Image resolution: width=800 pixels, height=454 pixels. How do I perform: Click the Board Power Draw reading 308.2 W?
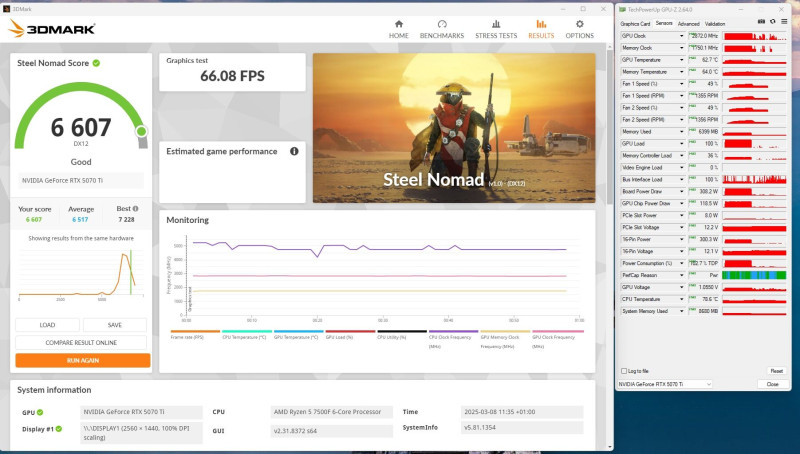(706, 191)
